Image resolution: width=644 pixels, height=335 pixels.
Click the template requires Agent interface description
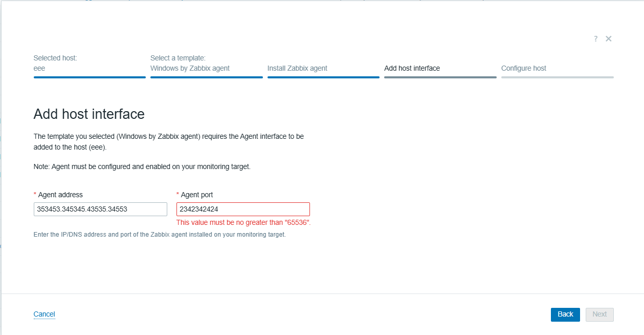click(169, 141)
